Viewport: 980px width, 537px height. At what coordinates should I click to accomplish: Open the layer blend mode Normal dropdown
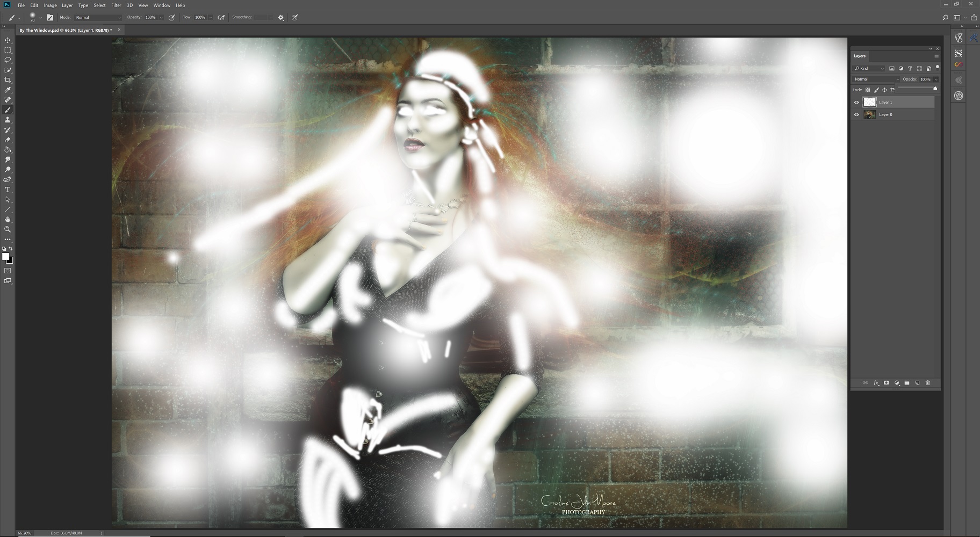(x=876, y=79)
